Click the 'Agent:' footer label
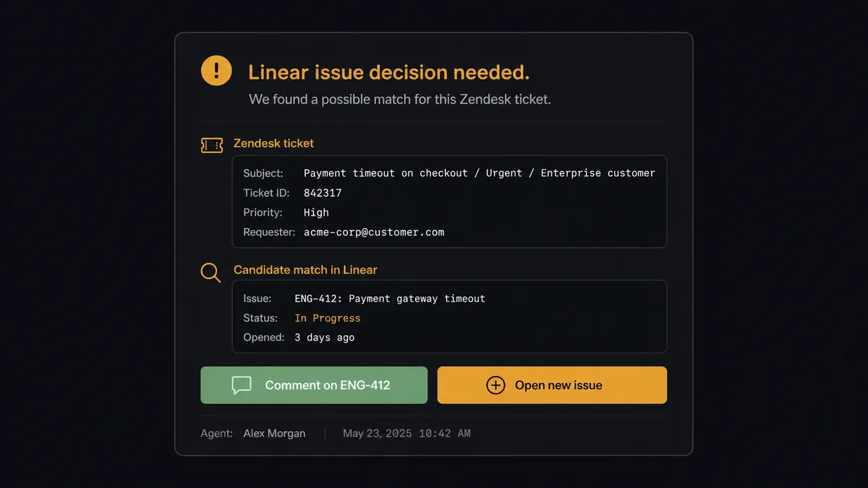The image size is (868, 488). [x=216, y=434]
